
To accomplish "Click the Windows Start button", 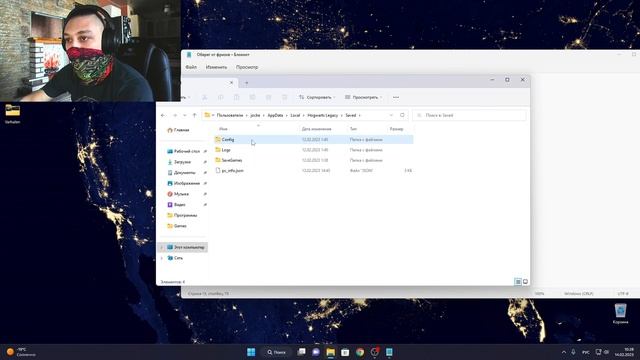I will [251, 352].
